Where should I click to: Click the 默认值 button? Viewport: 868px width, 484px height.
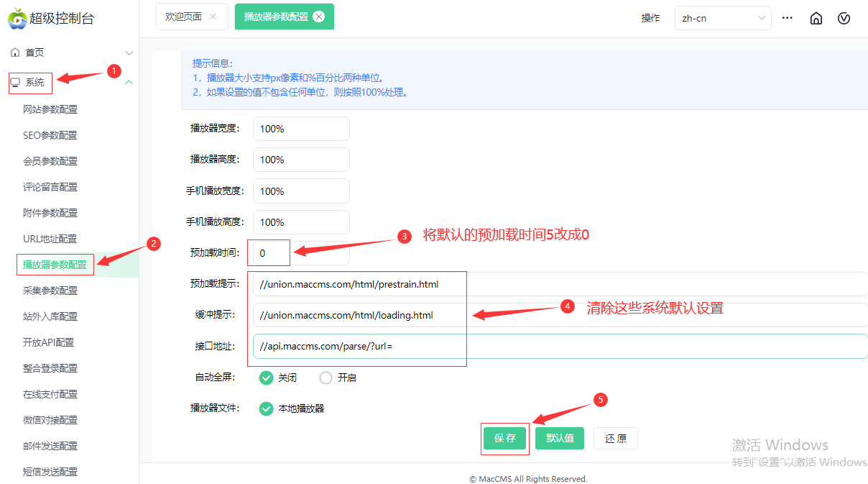pyautogui.click(x=560, y=438)
